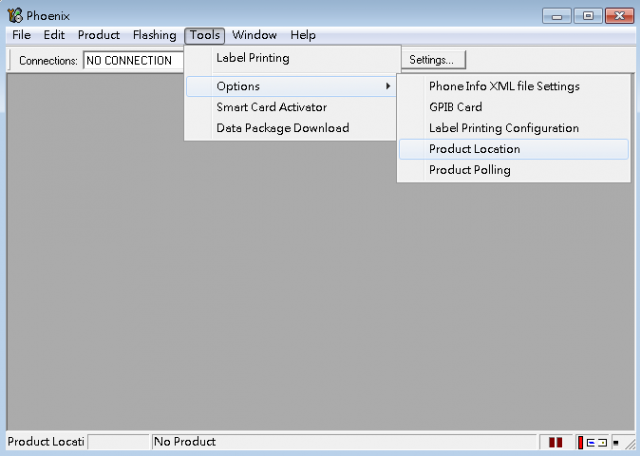
Task: Open the Edit menu
Action: point(54,35)
